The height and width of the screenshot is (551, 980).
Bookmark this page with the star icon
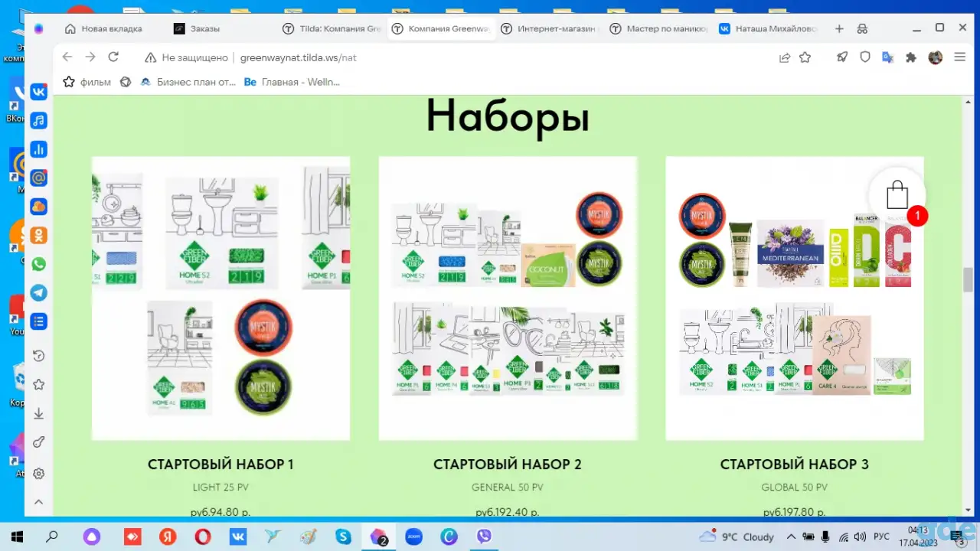(805, 57)
